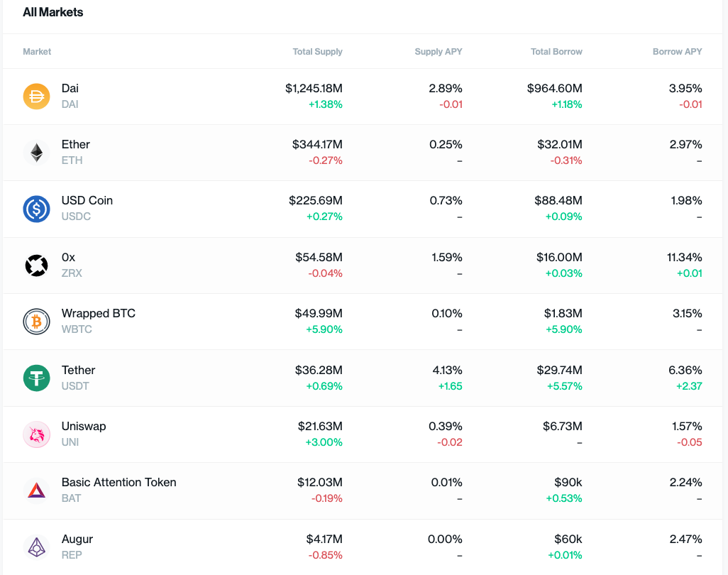
Task: Open the Augur market name
Action: (77, 540)
